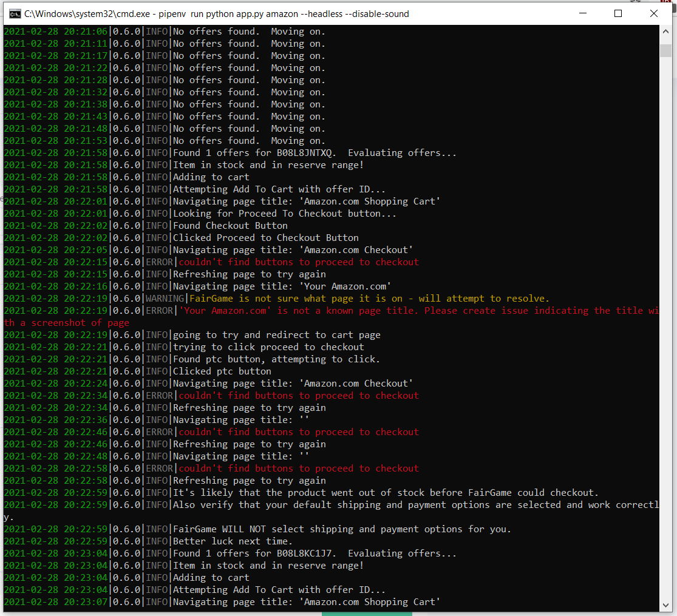This screenshot has height=616, width=677.
Task: Click 'Found 1 offers for B08L8KC1J7' line
Action: (x=230, y=553)
